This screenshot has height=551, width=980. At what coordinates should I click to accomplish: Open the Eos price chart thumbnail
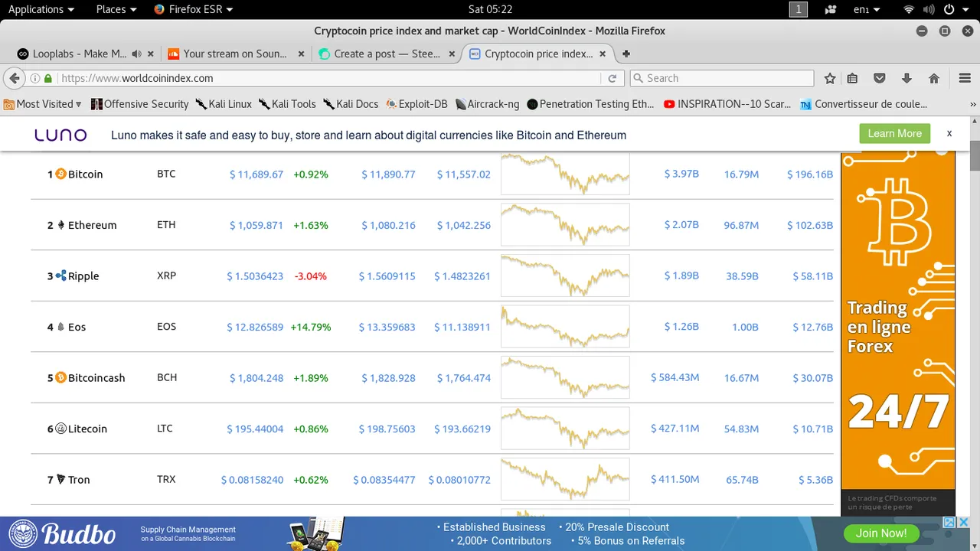point(565,327)
